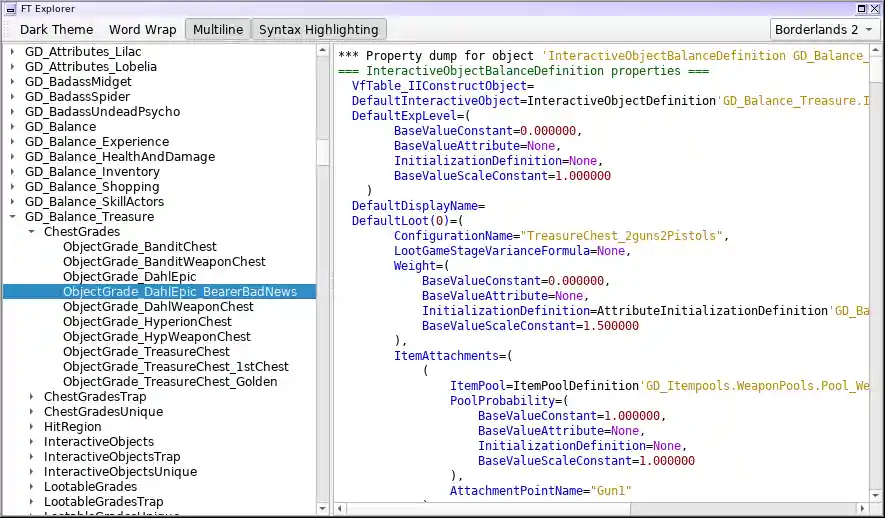885x518 pixels.
Task: Click GD_Balance_Shopping in the tree
Action: click(91, 187)
